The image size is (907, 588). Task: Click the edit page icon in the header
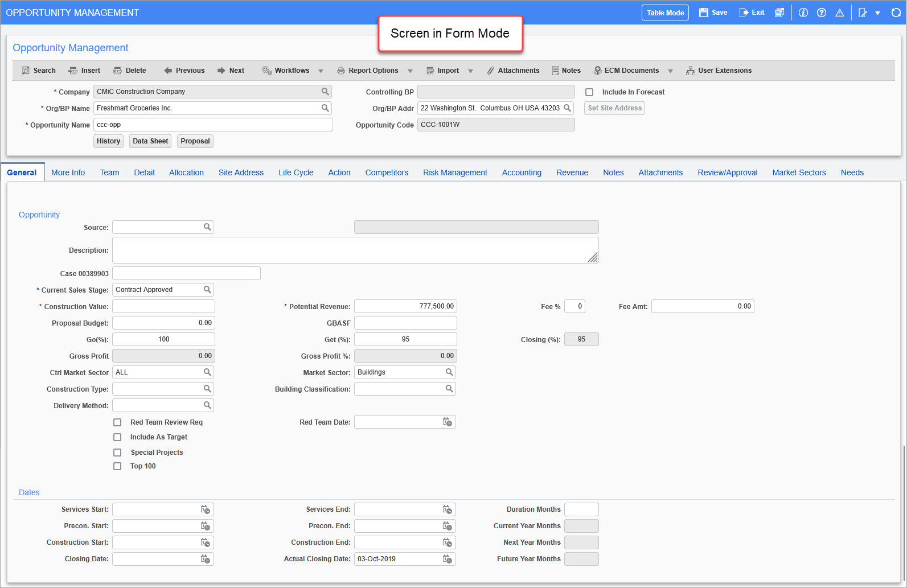pyautogui.click(x=863, y=13)
